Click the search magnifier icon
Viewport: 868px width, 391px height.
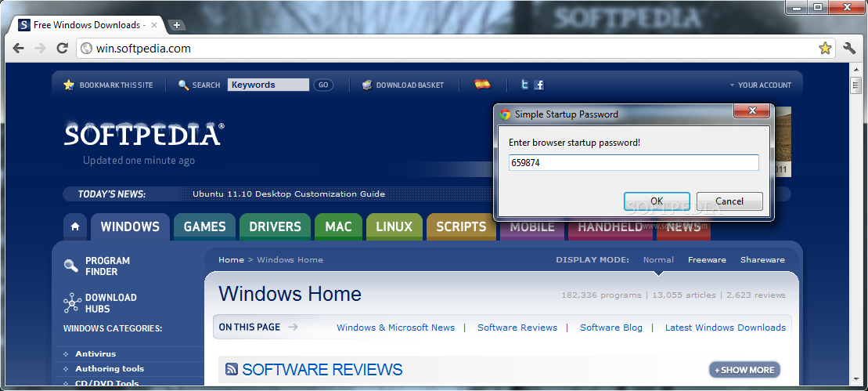(x=184, y=85)
